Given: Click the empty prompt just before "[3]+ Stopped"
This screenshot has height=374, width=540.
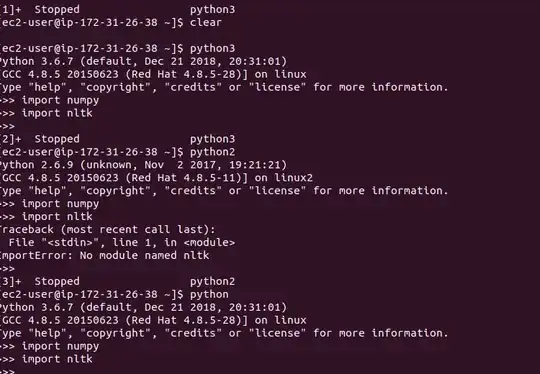Looking at the screenshot, I should pos(7,268).
